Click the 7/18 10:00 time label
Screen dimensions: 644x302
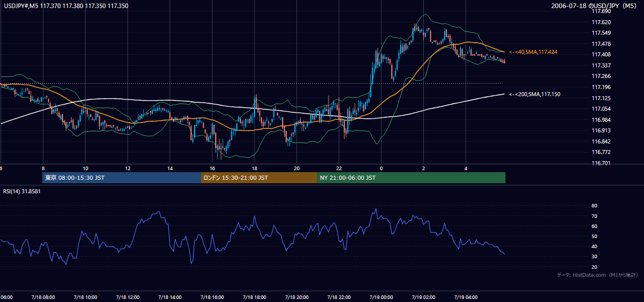85,297
